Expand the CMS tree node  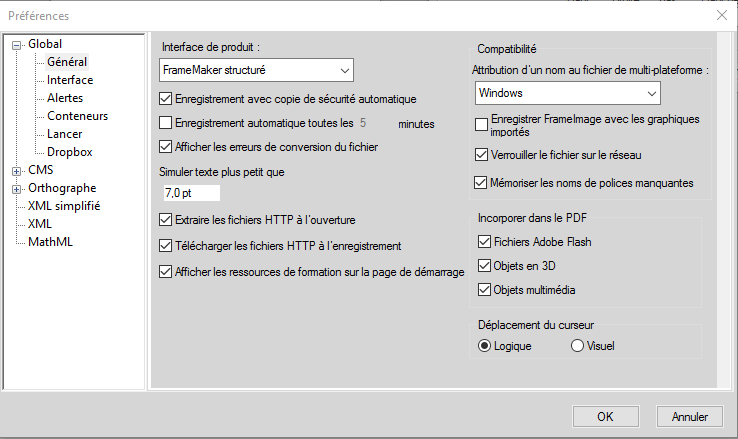click(x=17, y=170)
